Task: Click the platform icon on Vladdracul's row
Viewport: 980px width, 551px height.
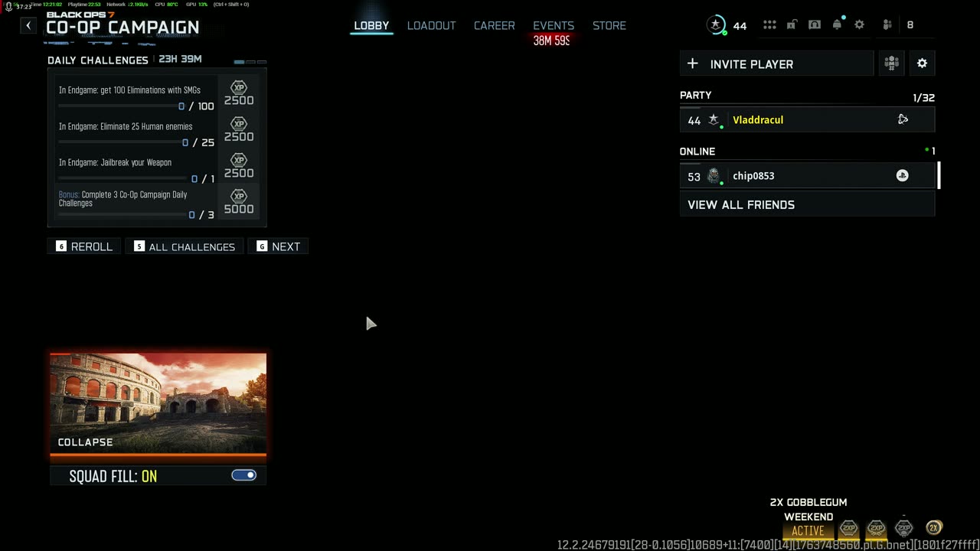Action: [903, 119]
